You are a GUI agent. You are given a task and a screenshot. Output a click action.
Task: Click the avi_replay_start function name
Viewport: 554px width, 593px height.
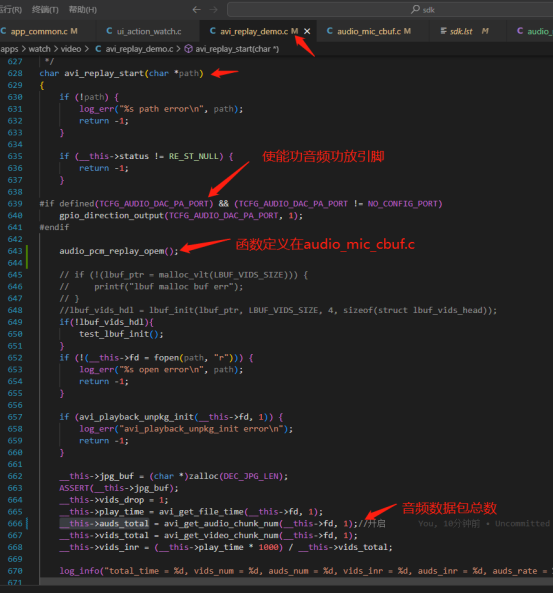pyautogui.click(x=104, y=73)
